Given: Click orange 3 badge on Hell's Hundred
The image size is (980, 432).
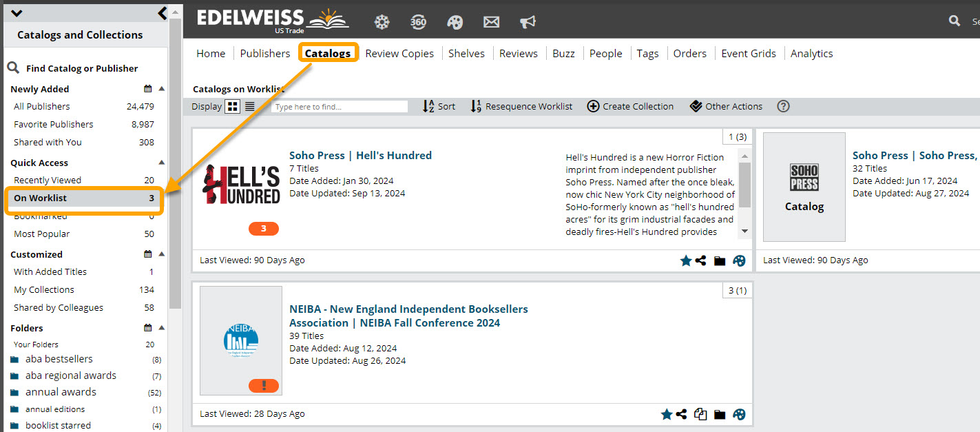Looking at the screenshot, I should pyautogui.click(x=264, y=228).
